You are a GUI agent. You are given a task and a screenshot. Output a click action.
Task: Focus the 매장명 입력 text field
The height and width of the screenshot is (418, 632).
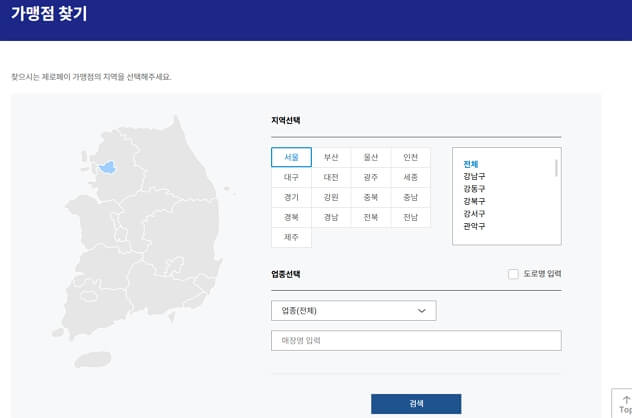[x=416, y=341]
